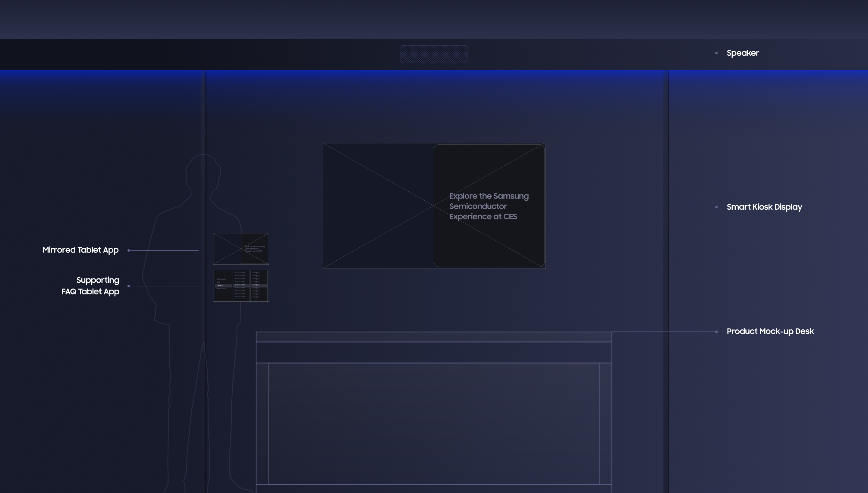Select the highlighted Foundry row in FAQ tablet

223,285
